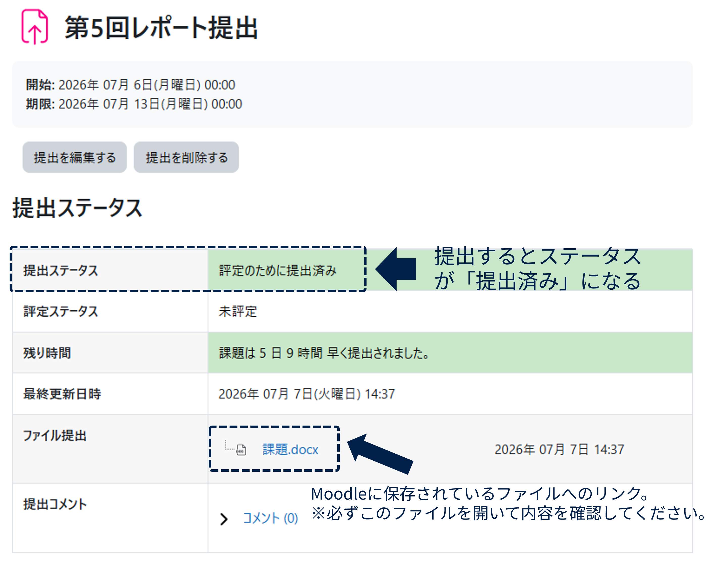
Task: Click the 提出ステータス section heading
Action: point(77,208)
